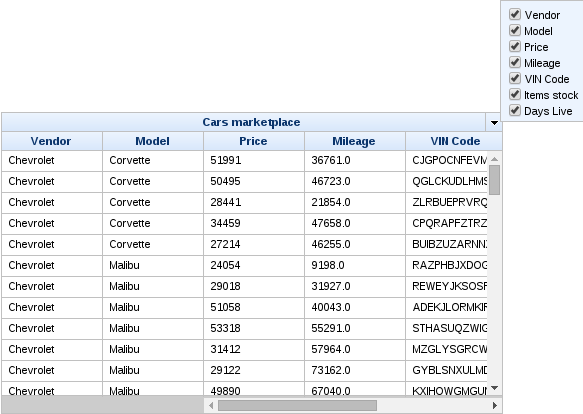
Task: Select the price cell 28441
Action: click(x=254, y=203)
